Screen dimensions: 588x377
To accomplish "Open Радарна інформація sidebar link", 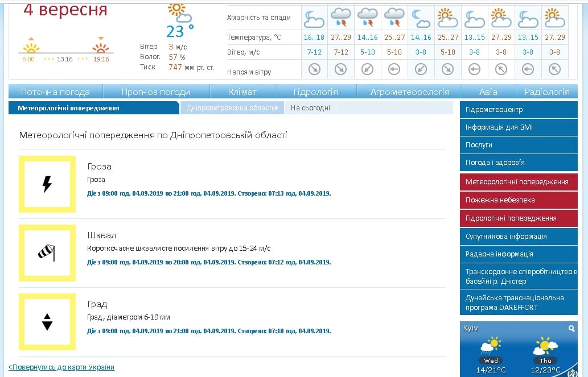I will 519,254.
